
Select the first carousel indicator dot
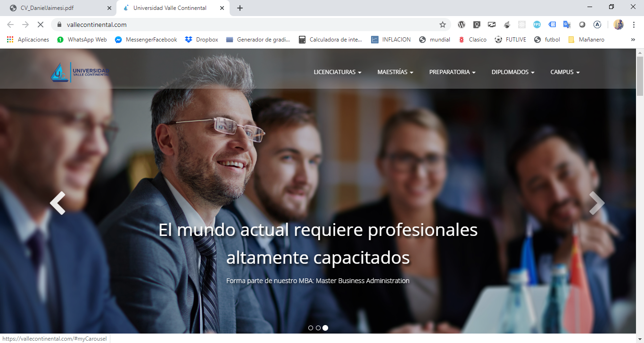(310, 327)
